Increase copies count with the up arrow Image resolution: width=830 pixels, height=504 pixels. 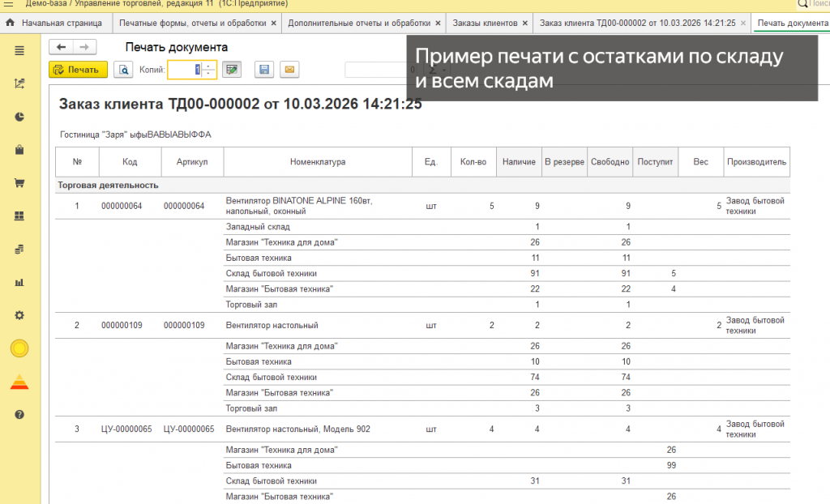coord(207,66)
